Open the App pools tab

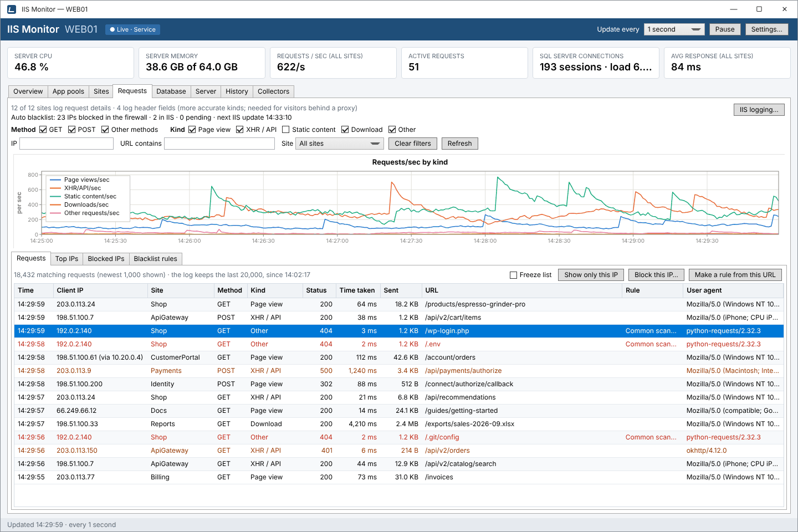click(68, 91)
